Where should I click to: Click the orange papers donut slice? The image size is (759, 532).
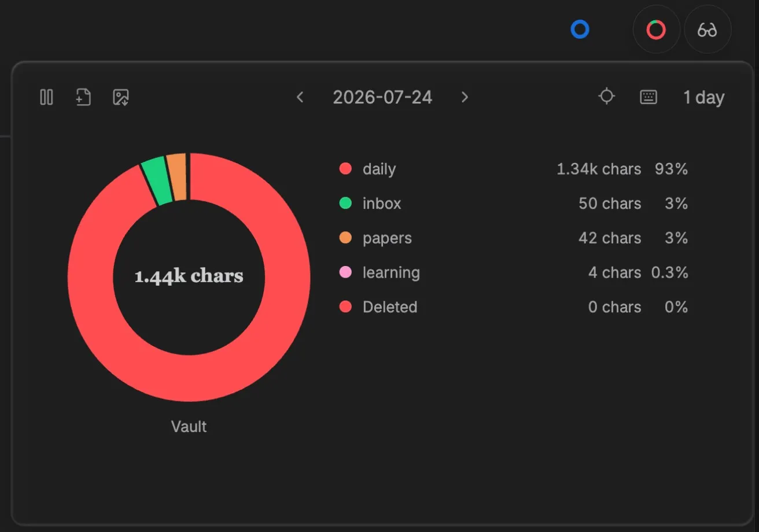tap(178, 178)
